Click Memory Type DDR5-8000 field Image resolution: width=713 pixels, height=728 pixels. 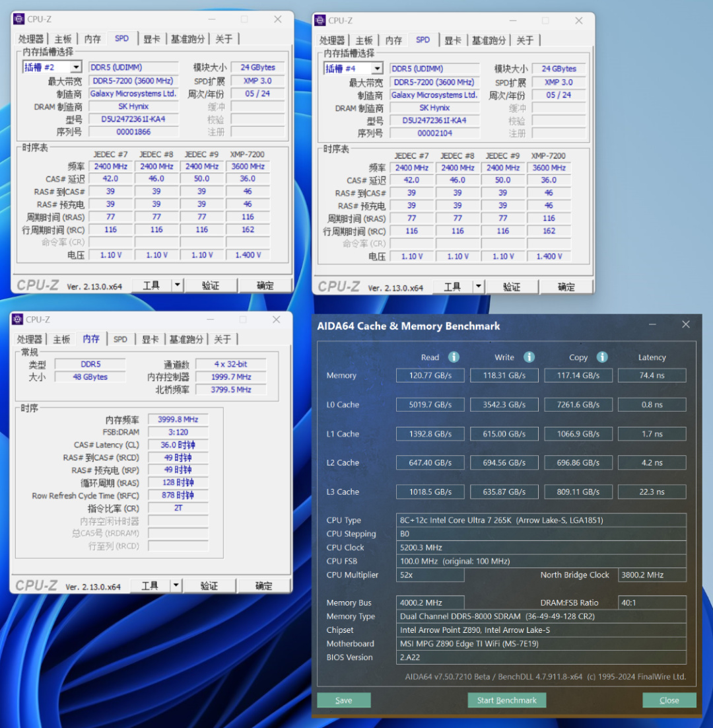(x=541, y=616)
